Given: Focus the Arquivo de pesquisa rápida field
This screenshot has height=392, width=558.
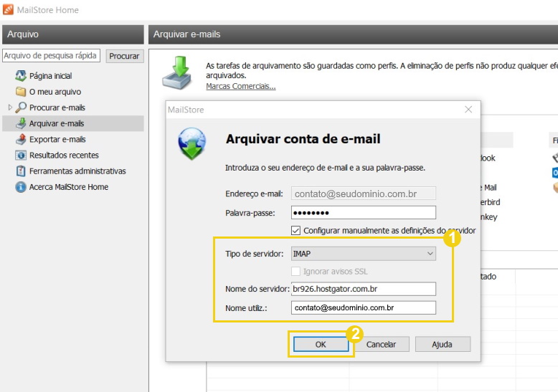Looking at the screenshot, I should click(x=51, y=55).
